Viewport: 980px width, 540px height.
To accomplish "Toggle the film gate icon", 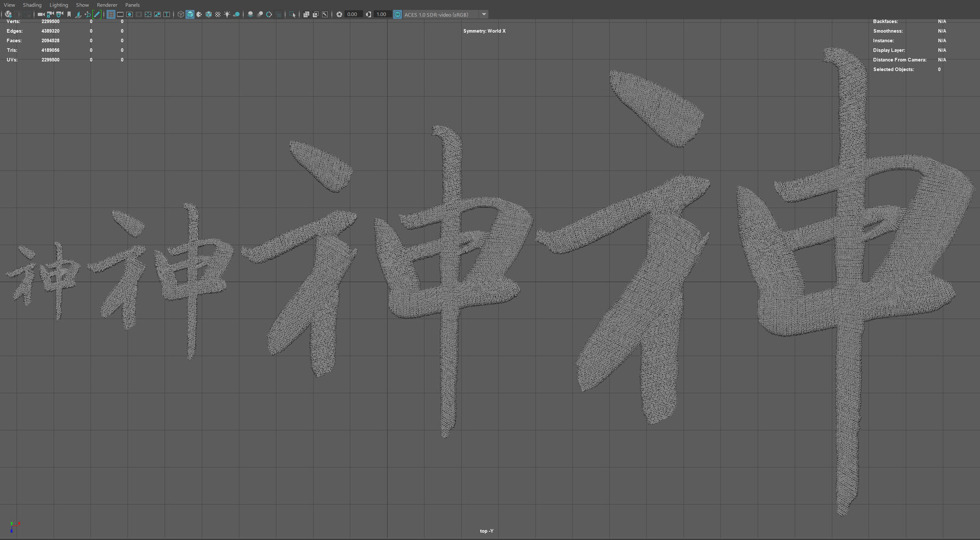I will click(121, 14).
